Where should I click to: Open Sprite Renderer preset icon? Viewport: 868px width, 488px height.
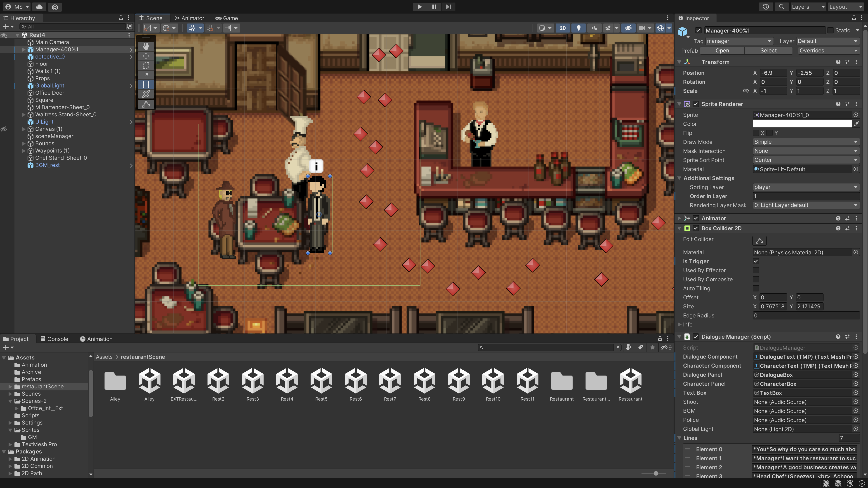tap(847, 104)
